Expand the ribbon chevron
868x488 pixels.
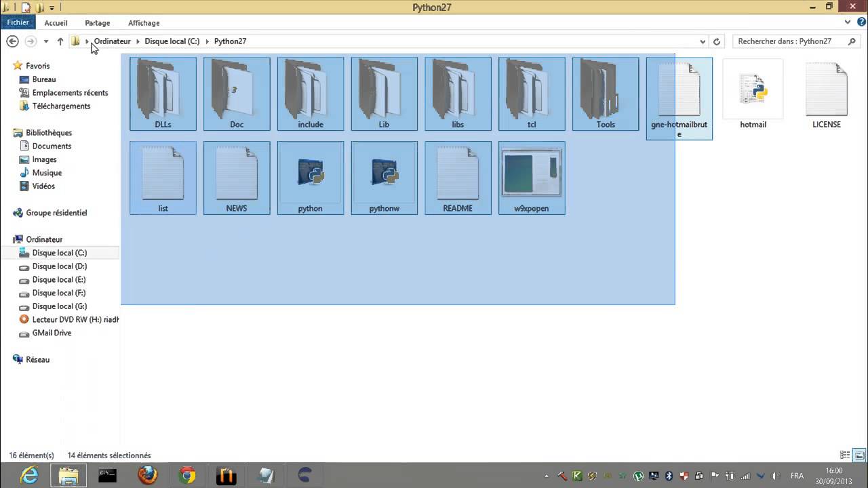click(x=848, y=22)
